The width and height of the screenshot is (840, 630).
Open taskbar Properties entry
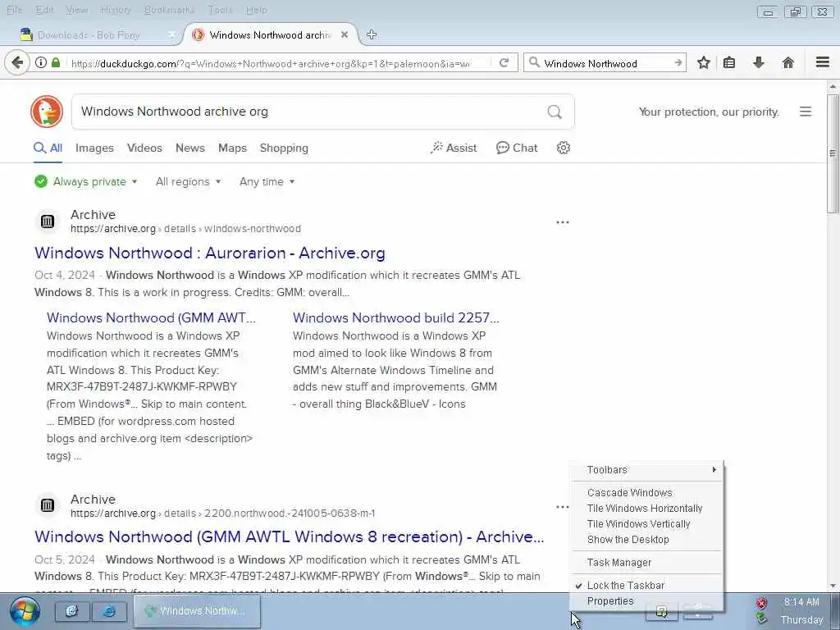(646, 601)
